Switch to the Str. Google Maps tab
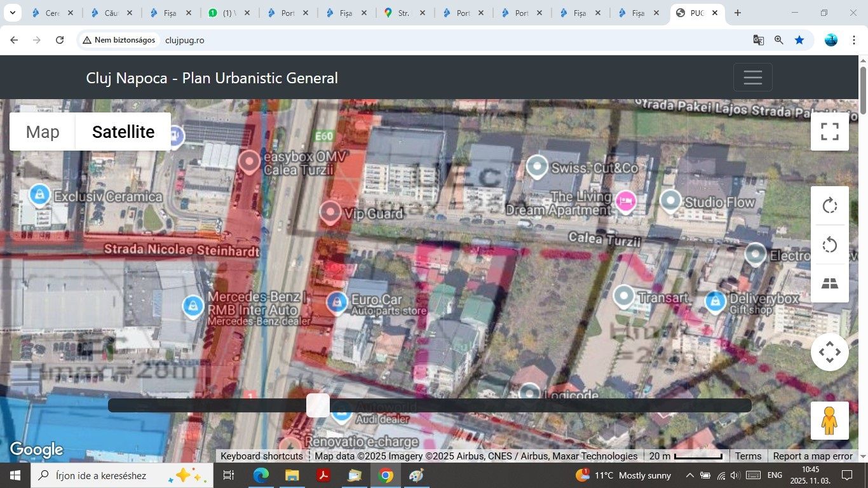868x488 pixels. 405,13
